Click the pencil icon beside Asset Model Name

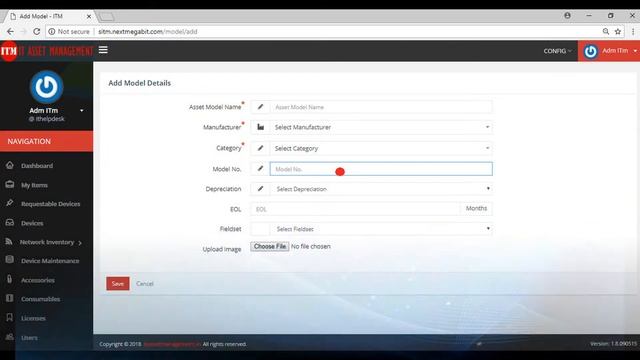[x=260, y=107]
